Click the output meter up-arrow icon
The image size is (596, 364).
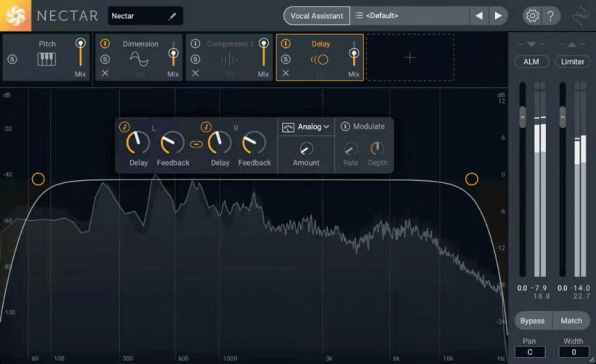572,44
